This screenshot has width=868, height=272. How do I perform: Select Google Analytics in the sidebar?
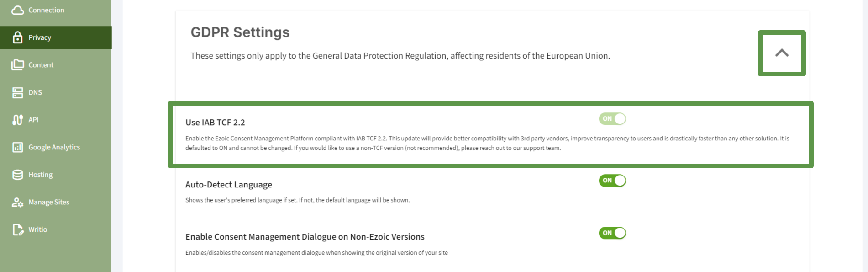tap(54, 147)
